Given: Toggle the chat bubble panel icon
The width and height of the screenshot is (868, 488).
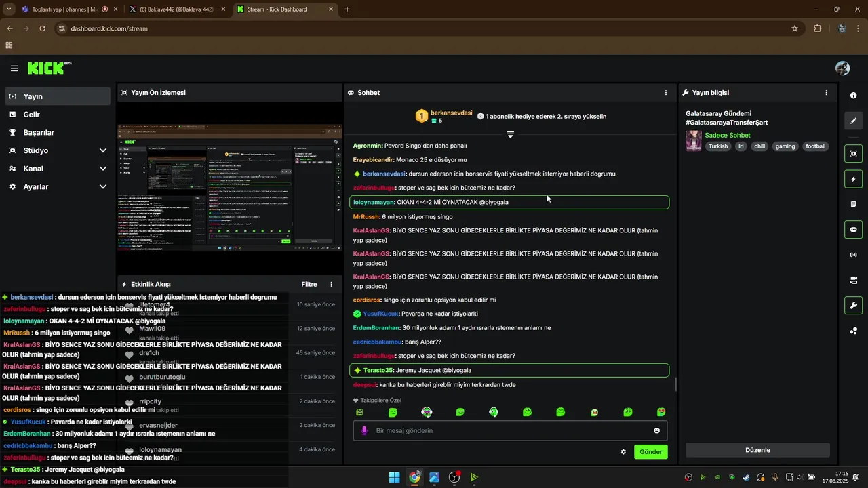Looking at the screenshot, I should 853,230.
